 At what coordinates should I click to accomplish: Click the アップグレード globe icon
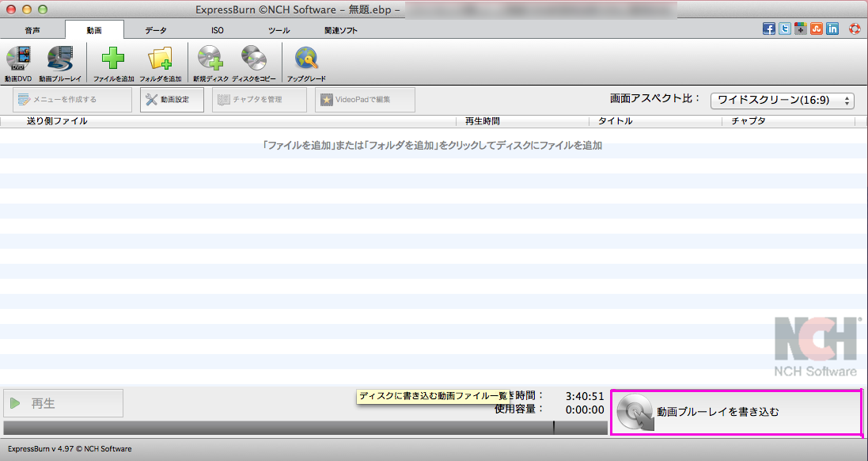(306, 63)
